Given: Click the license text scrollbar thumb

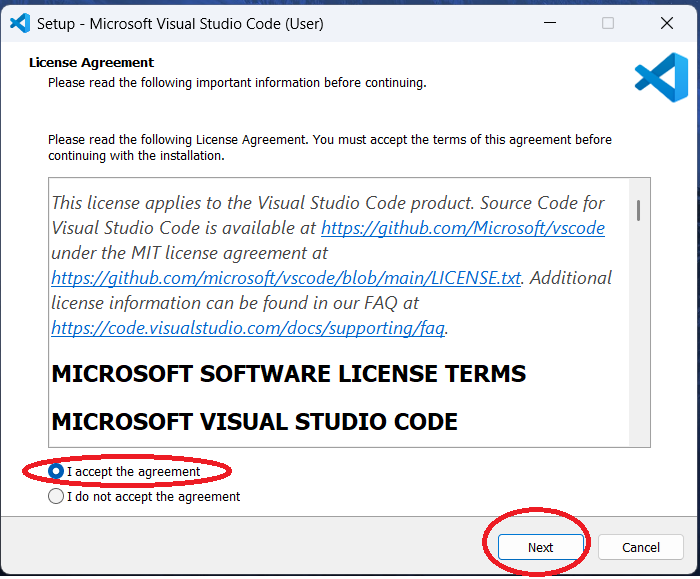Looking at the screenshot, I should point(638,209).
